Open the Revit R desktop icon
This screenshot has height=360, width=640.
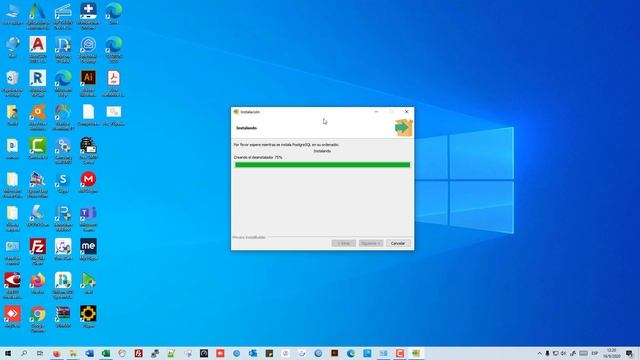38,83
